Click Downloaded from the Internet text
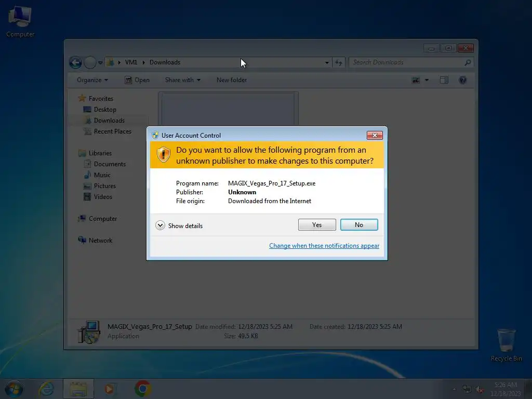This screenshot has width=532, height=399. pos(270,201)
